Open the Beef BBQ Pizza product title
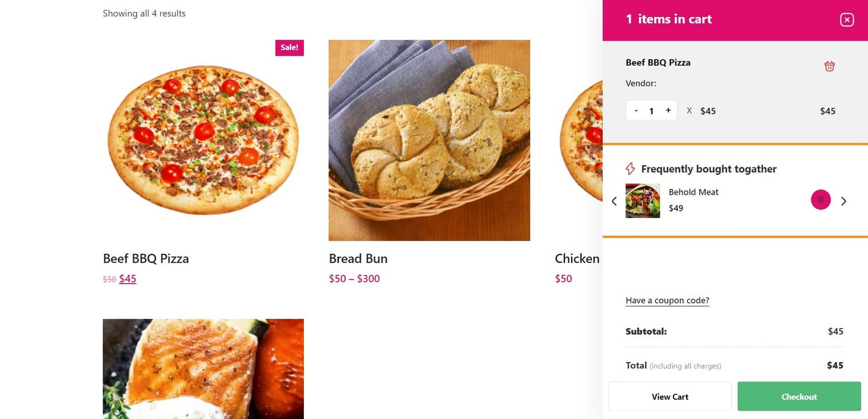 [x=145, y=258]
